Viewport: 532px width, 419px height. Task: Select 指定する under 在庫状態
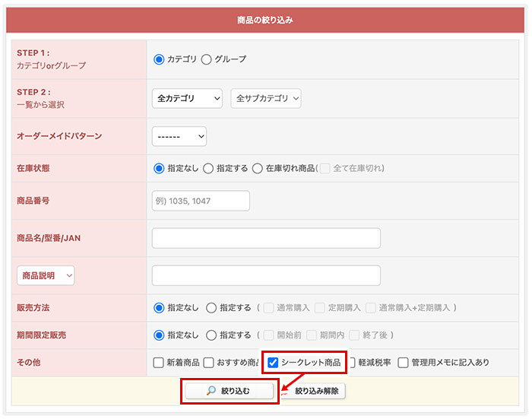(208, 168)
